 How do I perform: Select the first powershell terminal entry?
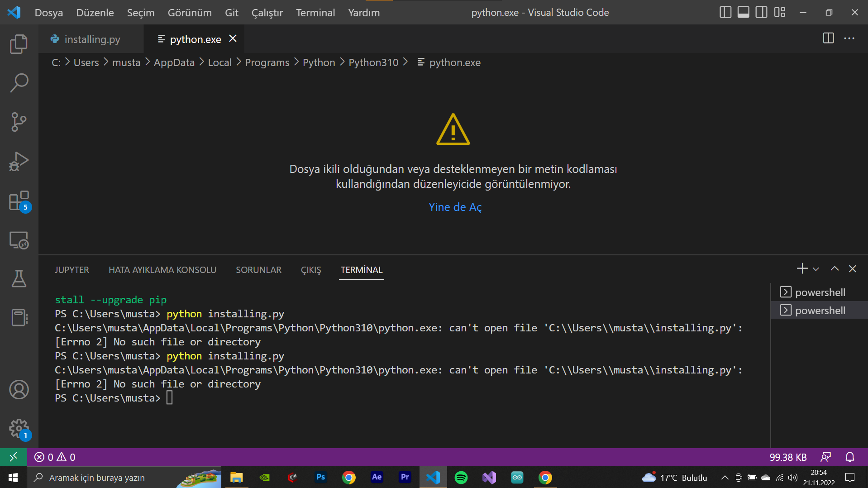click(820, 292)
